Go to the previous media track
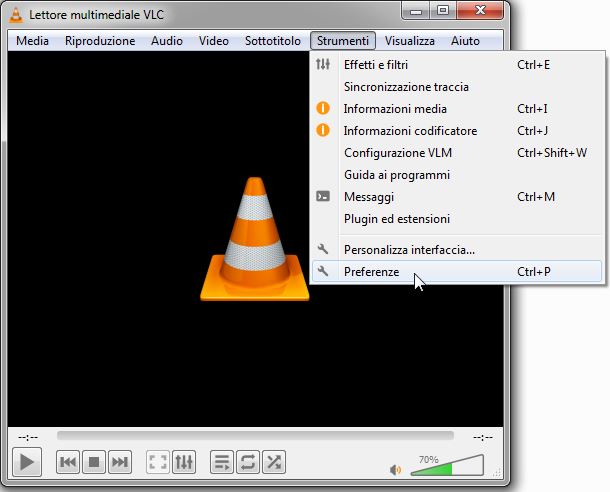 [x=68, y=462]
